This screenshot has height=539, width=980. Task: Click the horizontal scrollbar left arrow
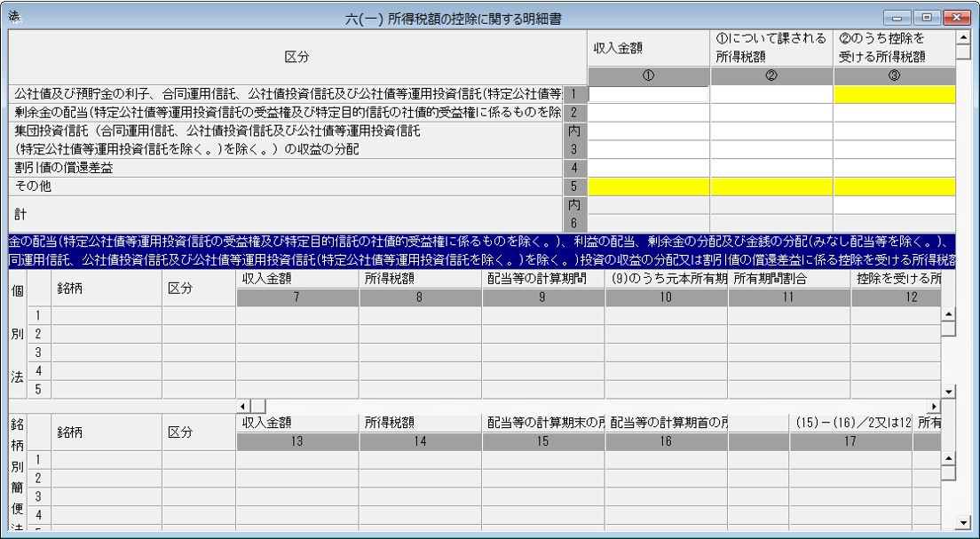pyautogui.click(x=244, y=406)
